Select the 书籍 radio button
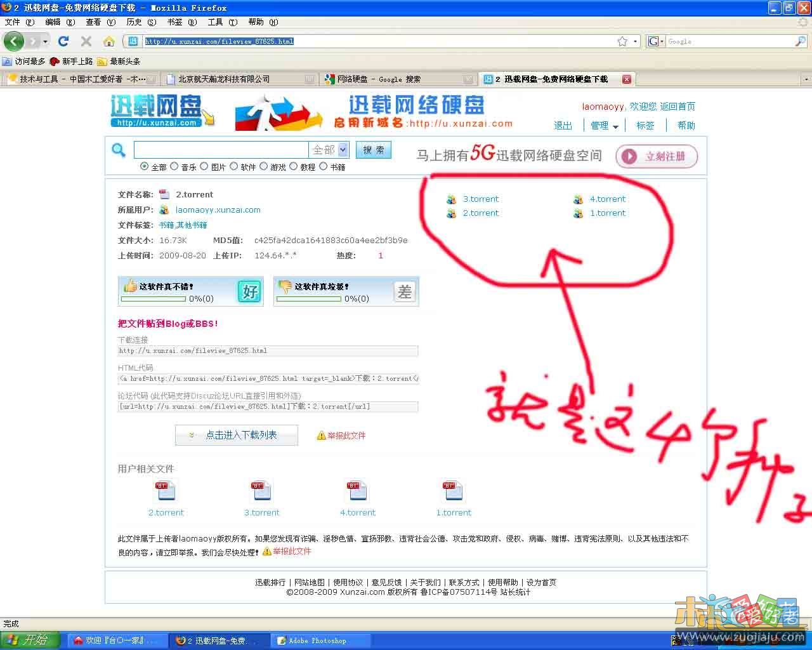This screenshot has width=812, height=650. 324,166
